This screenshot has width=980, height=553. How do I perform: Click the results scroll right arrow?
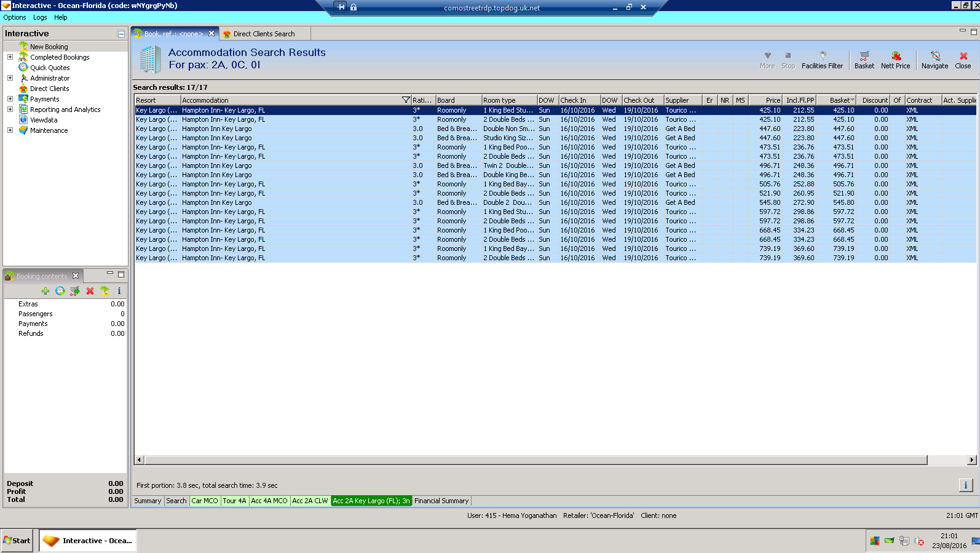pyautogui.click(x=972, y=460)
